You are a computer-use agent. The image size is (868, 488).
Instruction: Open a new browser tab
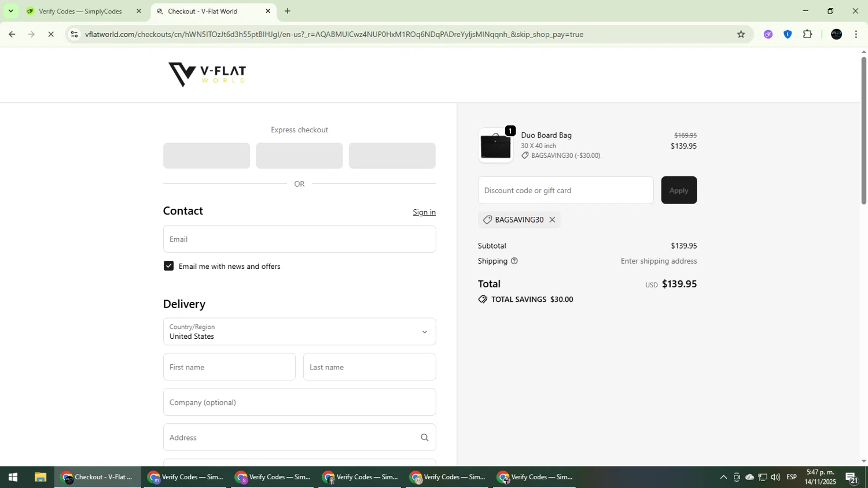[x=288, y=11]
